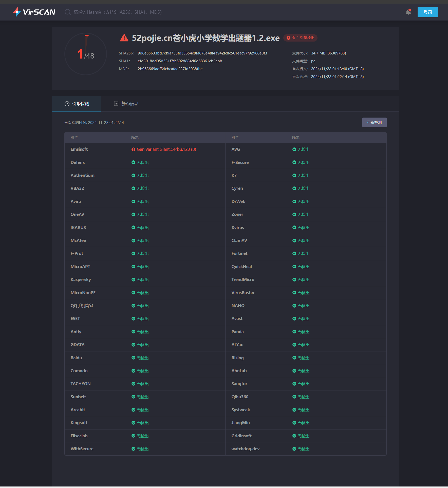Click the green check icon for watchdog.dev
This screenshot has width=448, height=488.
coord(294,449)
